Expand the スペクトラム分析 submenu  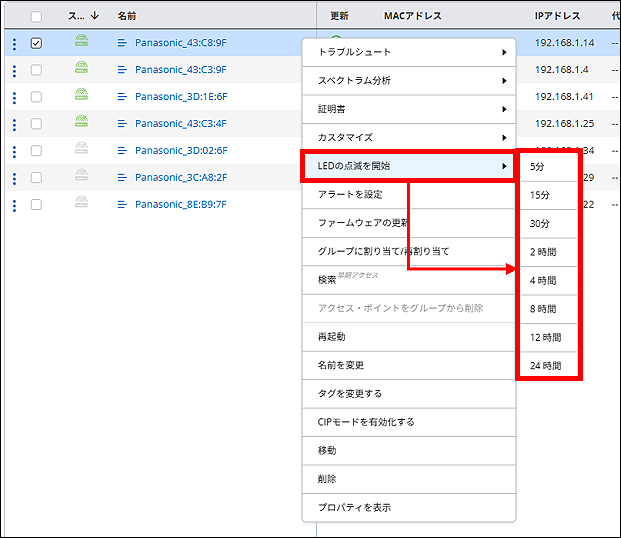point(408,80)
